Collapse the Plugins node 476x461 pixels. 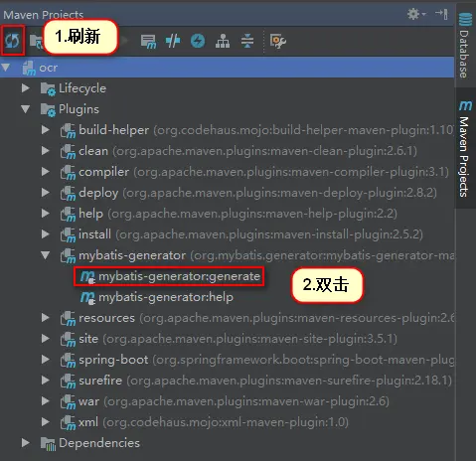[x=25, y=109]
